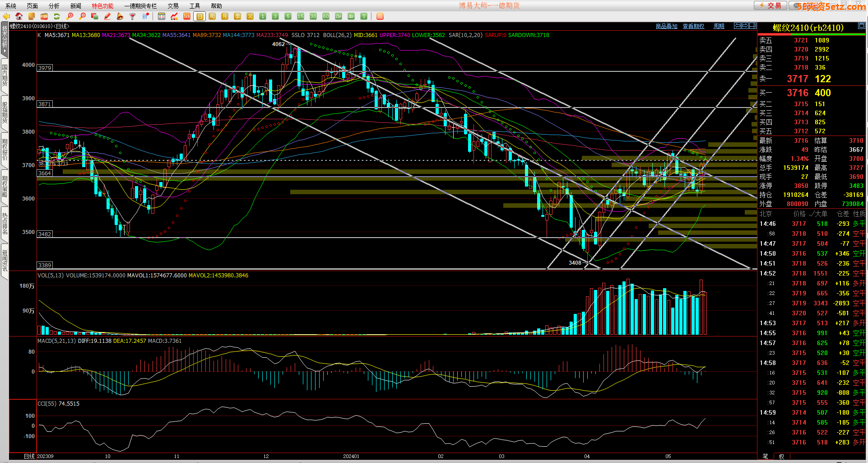Open the 特色功能 menu
The width and height of the screenshot is (868, 463).
(103, 6)
